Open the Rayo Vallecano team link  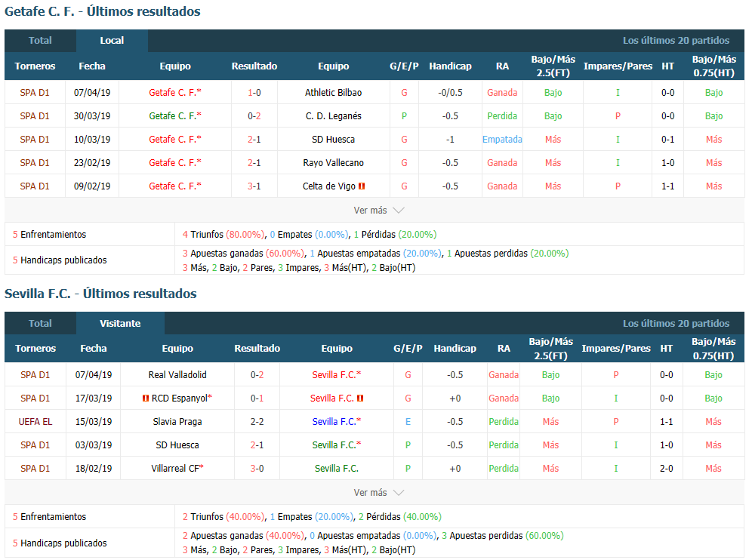[333, 163]
